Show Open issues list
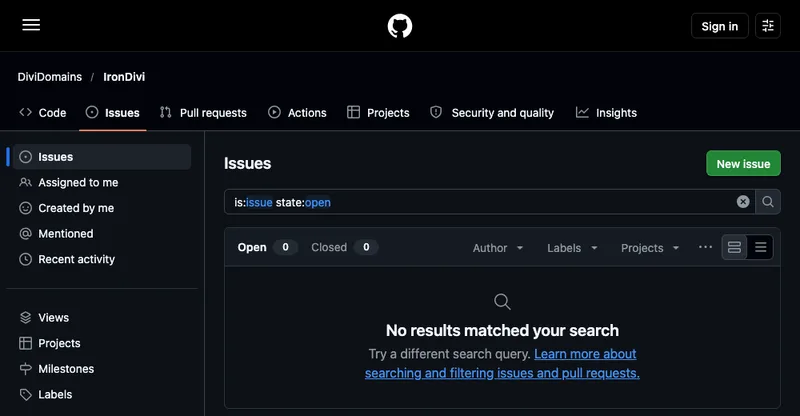 click(x=267, y=248)
